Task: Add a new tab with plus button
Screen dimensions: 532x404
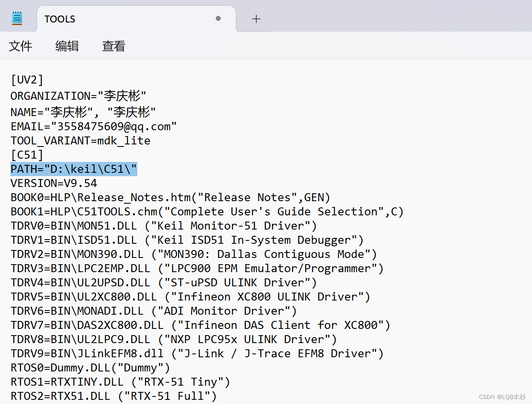Action: click(x=256, y=19)
